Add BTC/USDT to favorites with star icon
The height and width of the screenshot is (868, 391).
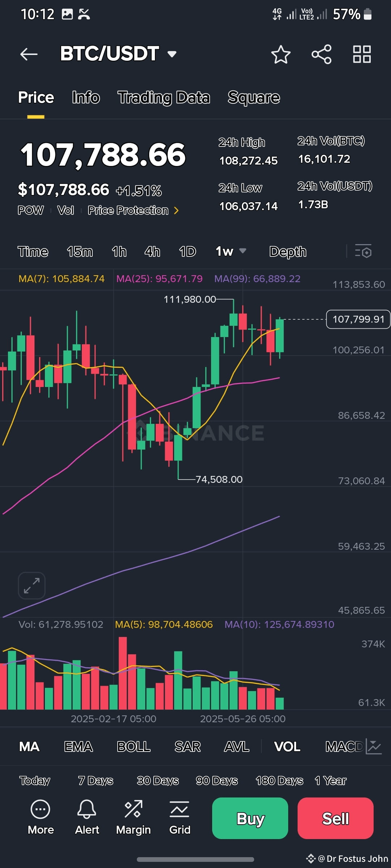pos(281,54)
